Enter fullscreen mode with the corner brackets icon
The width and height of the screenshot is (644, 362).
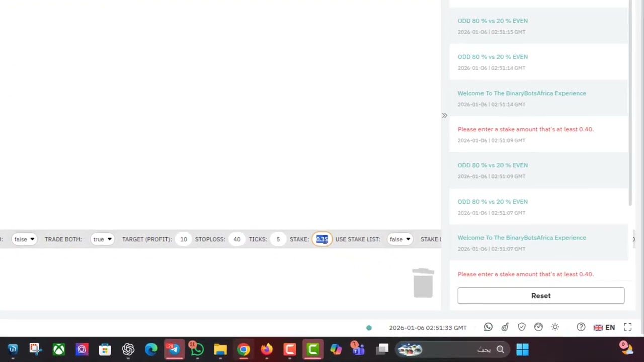(628, 327)
